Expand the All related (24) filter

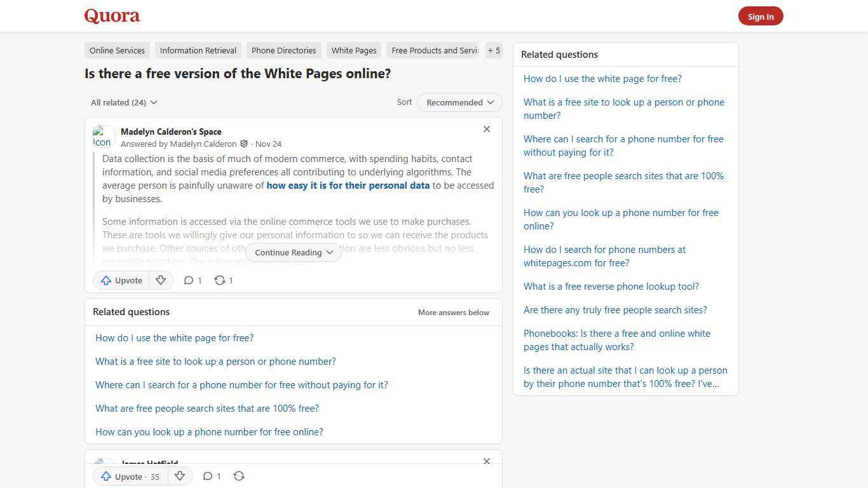click(124, 102)
